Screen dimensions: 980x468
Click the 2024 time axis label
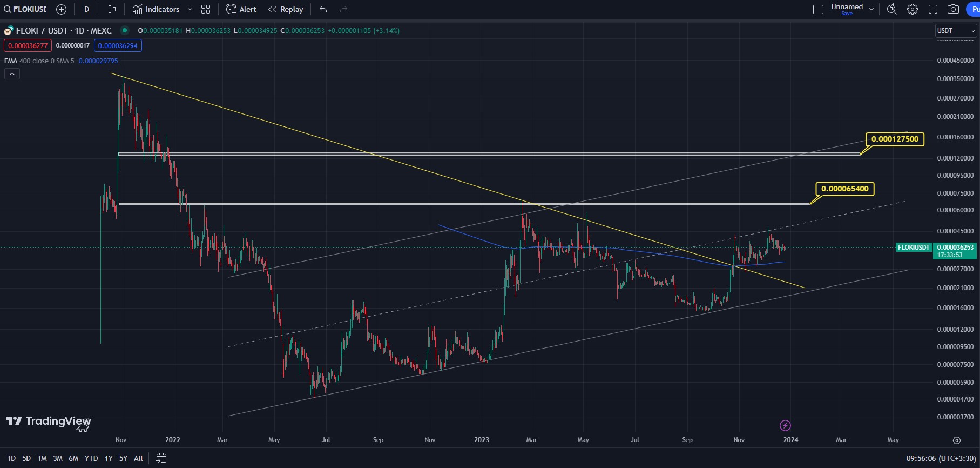(790, 440)
